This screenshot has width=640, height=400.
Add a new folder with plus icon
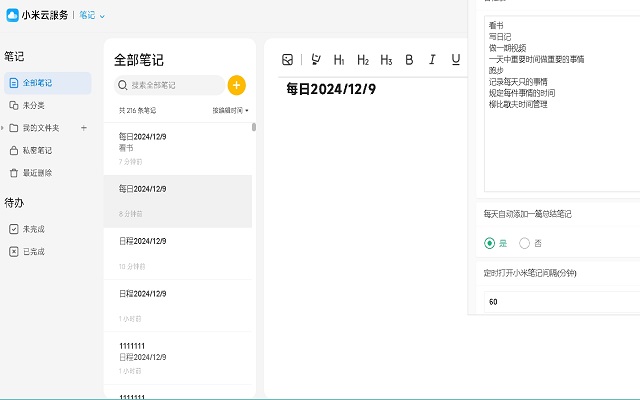84,128
